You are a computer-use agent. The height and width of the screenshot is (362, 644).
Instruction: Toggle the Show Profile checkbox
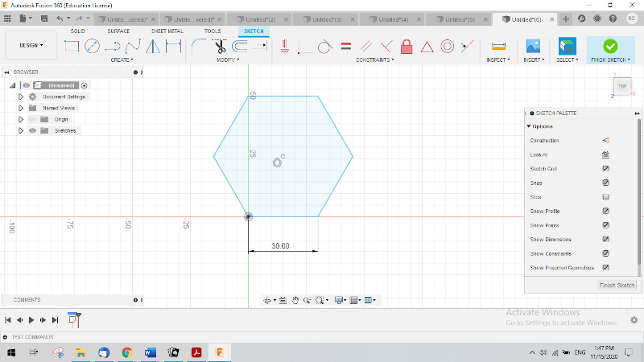605,211
